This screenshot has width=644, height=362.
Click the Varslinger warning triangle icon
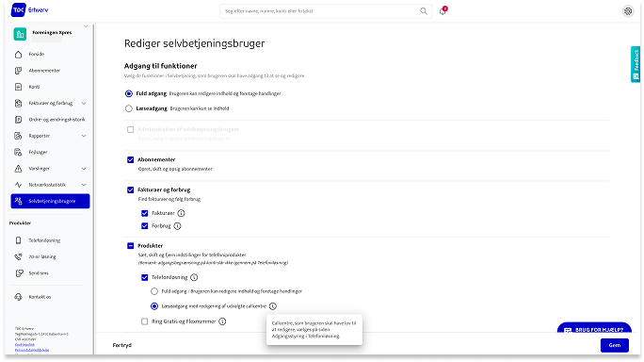pyautogui.click(x=18, y=169)
